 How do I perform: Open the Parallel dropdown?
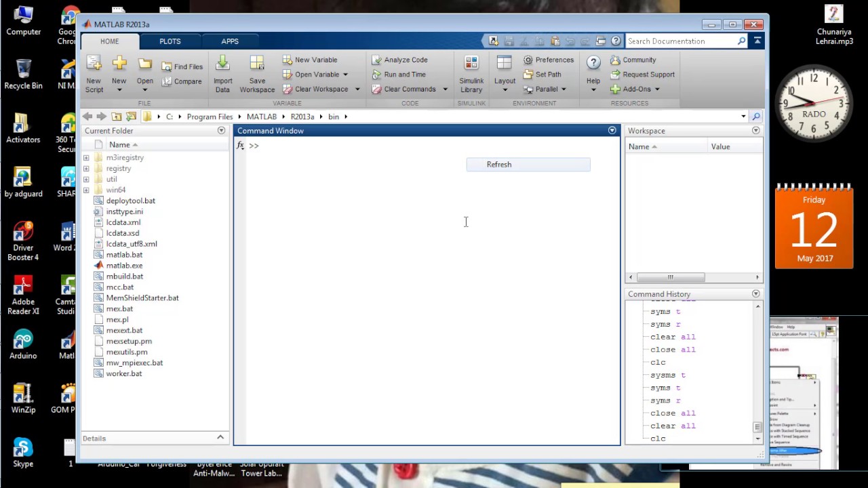point(564,89)
